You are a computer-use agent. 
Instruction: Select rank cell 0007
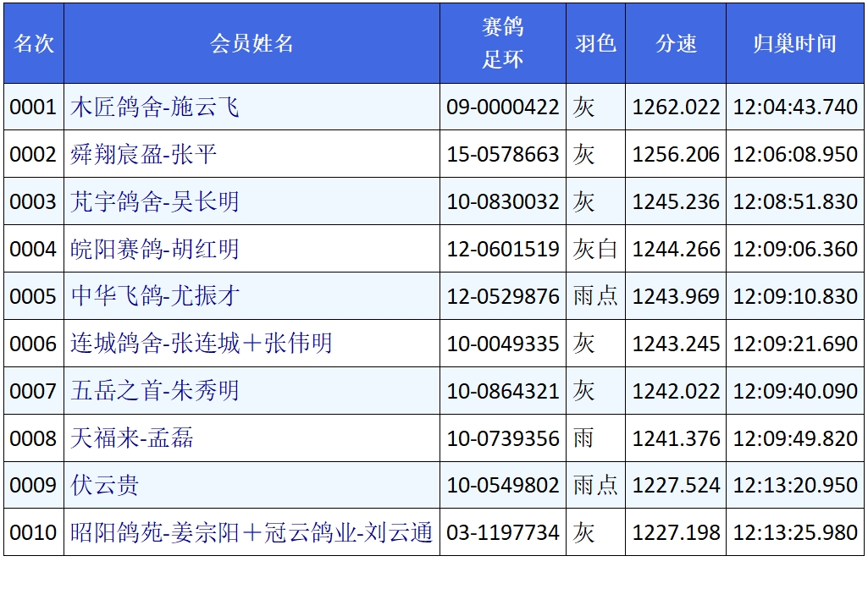(33, 391)
